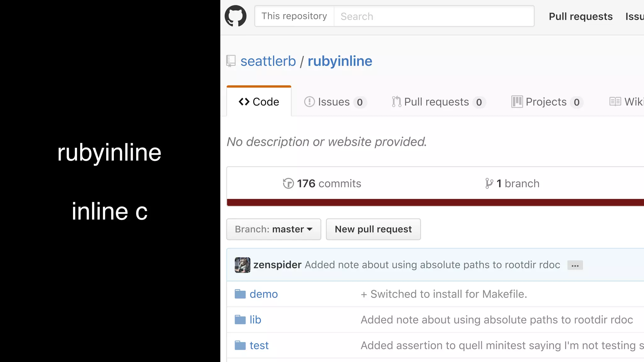Click 'No description or website provided' text
This screenshot has height=362, width=644.
(x=327, y=142)
